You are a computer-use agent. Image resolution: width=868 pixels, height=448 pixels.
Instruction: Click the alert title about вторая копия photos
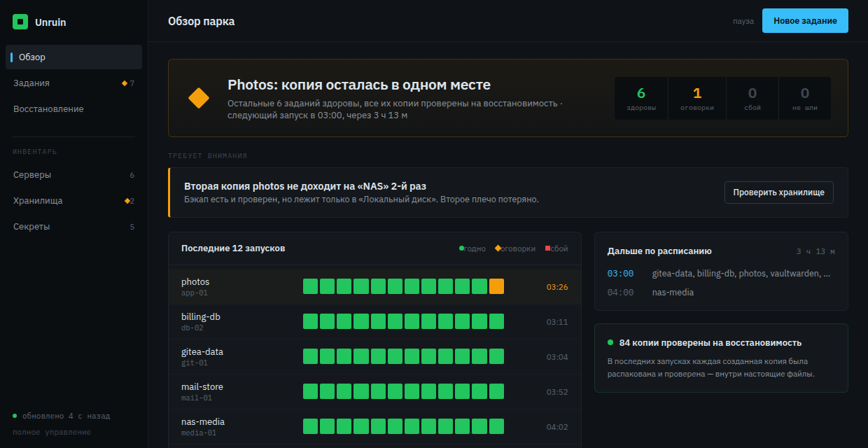pos(305,186)
